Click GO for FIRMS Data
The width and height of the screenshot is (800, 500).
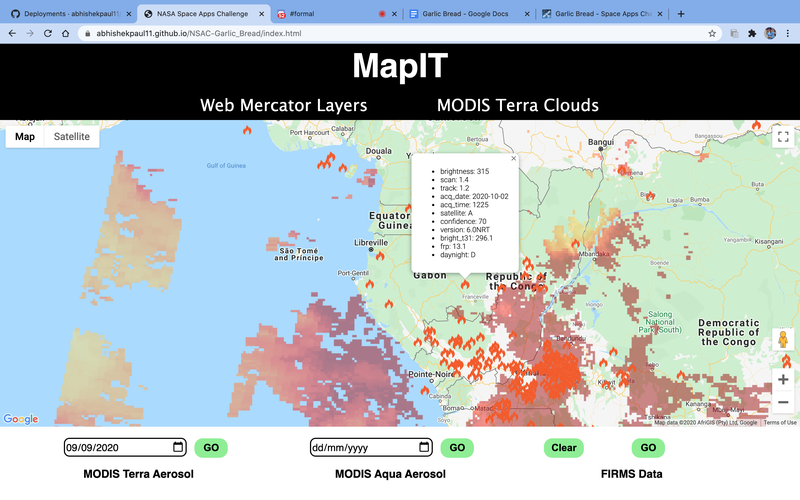[x=648, y=447]
